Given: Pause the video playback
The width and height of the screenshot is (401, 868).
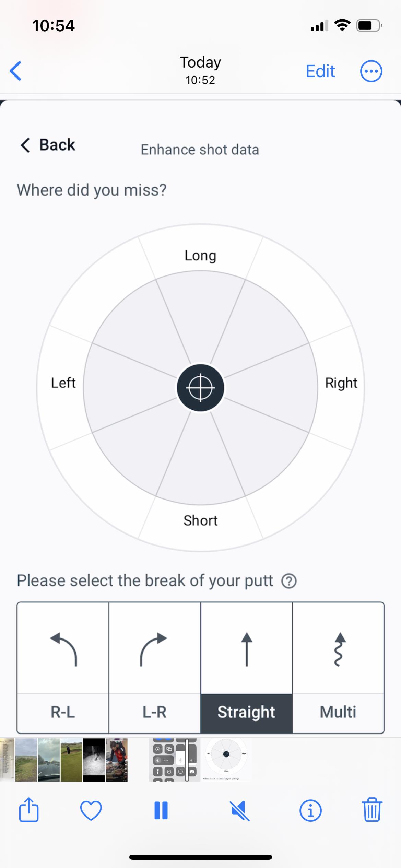Looking at the screenshot, I should click(x=161, y=810).
